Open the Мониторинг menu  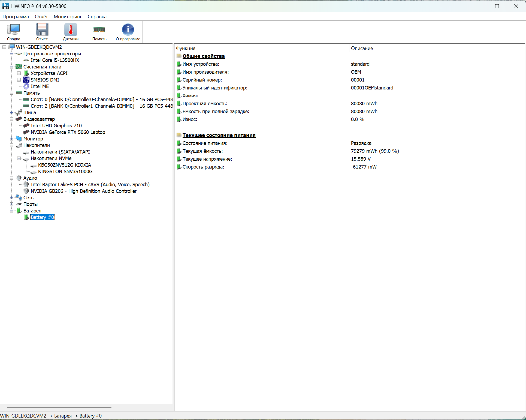(68, 17)
